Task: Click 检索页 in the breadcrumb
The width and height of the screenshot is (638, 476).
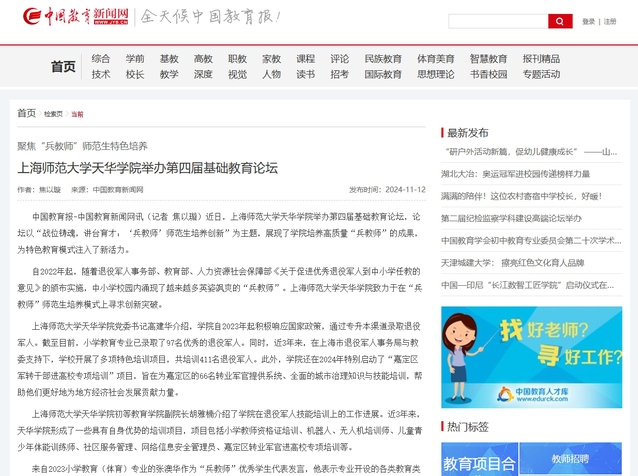Action: (53, 114)
